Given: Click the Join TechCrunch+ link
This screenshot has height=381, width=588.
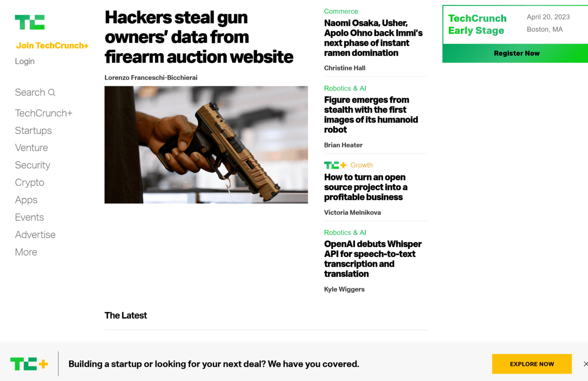Looking at the screenshot, I should pyautogui.click(x=52, y=45).
